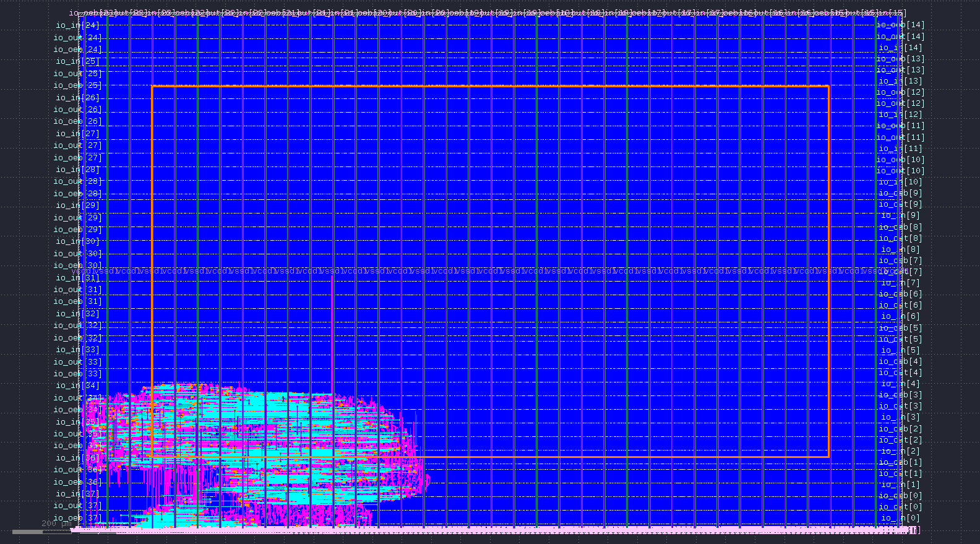Pick the io_in[13] pin label
The width and height of the screenshot is (980, 544).
tap(901, 81)
